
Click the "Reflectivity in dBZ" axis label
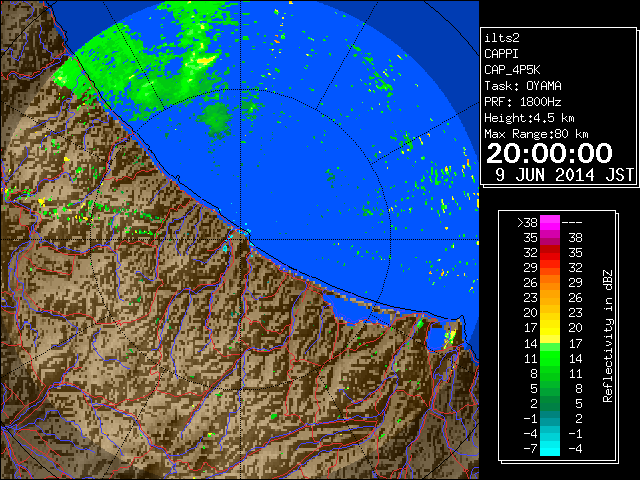tap(607, 336)
